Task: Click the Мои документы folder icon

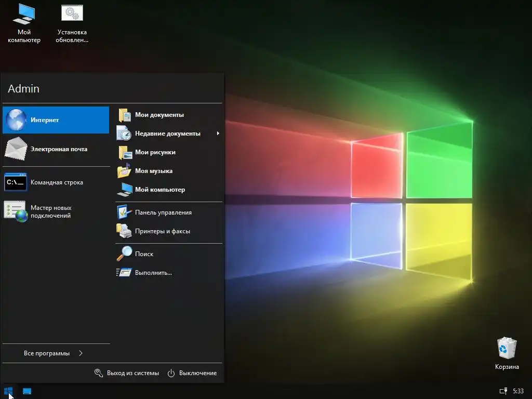Action: tap(125, 115)
